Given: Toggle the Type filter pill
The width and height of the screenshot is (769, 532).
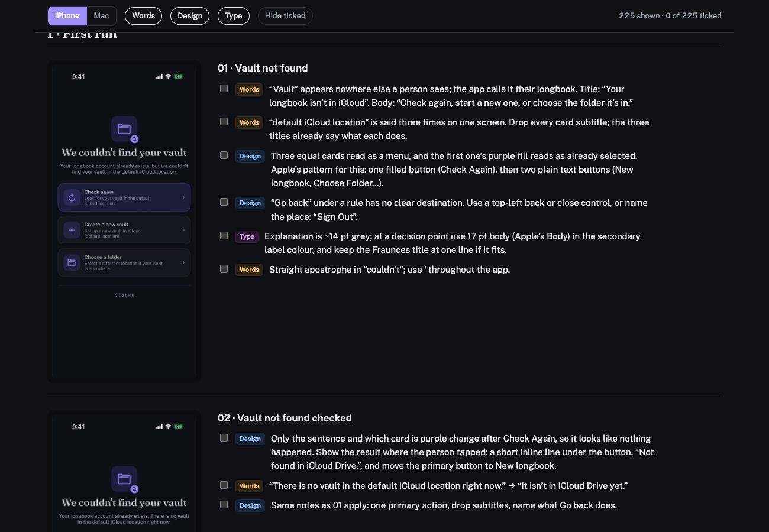Looking at the screenshot, I should [x=234, y=16].
